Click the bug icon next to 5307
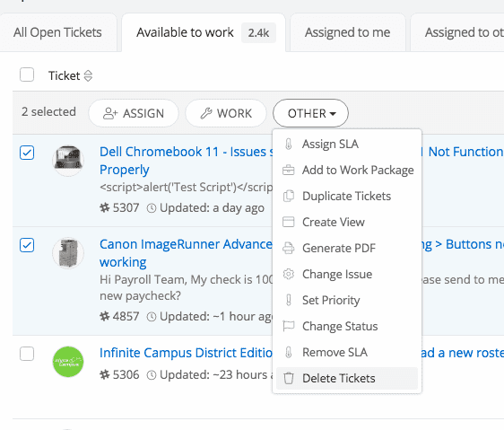The image size is (504, 430). (x=104, y=208)
